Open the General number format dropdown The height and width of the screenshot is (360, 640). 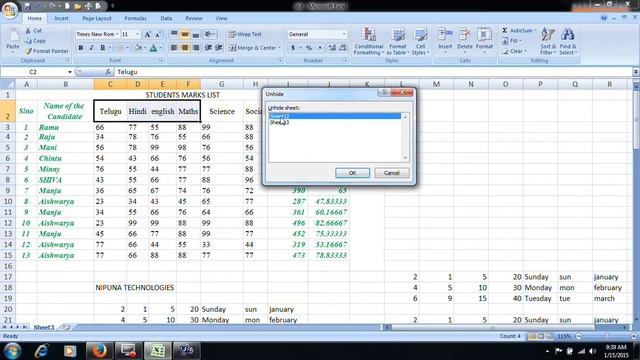pyautogui.click(x=344, y=34)
